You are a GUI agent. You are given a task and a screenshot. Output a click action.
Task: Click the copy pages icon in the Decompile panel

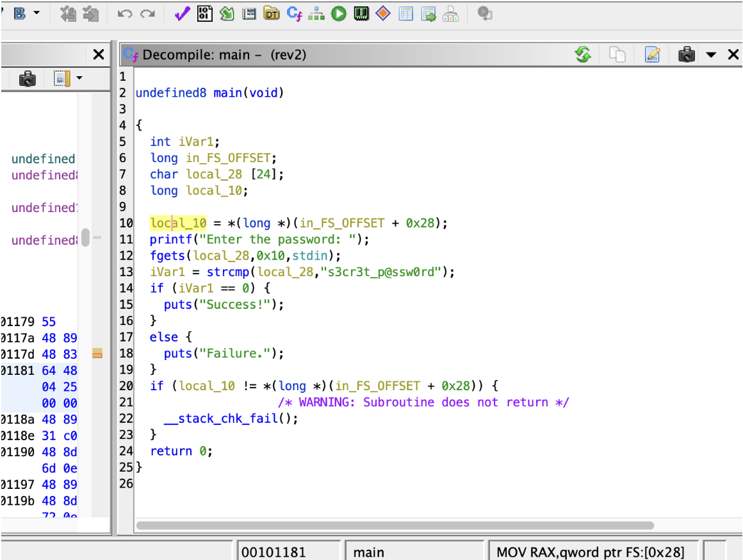pyautogui.click(x=617, y=54)
